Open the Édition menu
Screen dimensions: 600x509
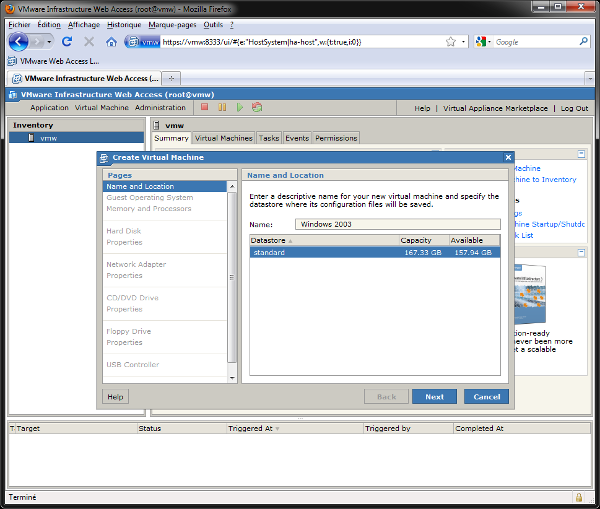pos(49,24)
